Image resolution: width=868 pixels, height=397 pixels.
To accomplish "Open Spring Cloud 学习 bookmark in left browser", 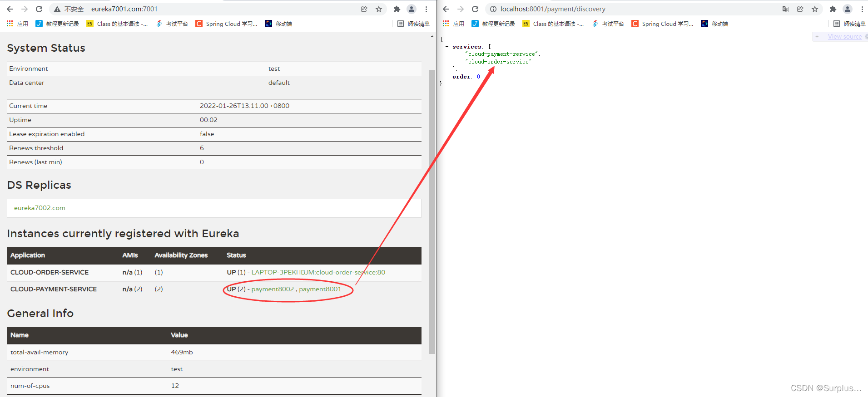I will [226, 24].
